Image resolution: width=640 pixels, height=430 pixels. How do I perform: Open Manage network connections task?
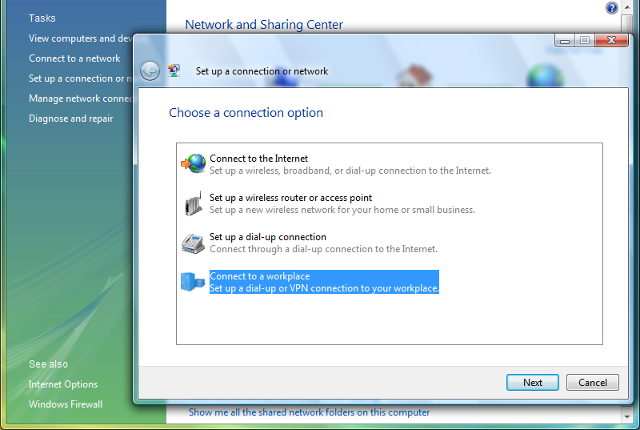80,98
